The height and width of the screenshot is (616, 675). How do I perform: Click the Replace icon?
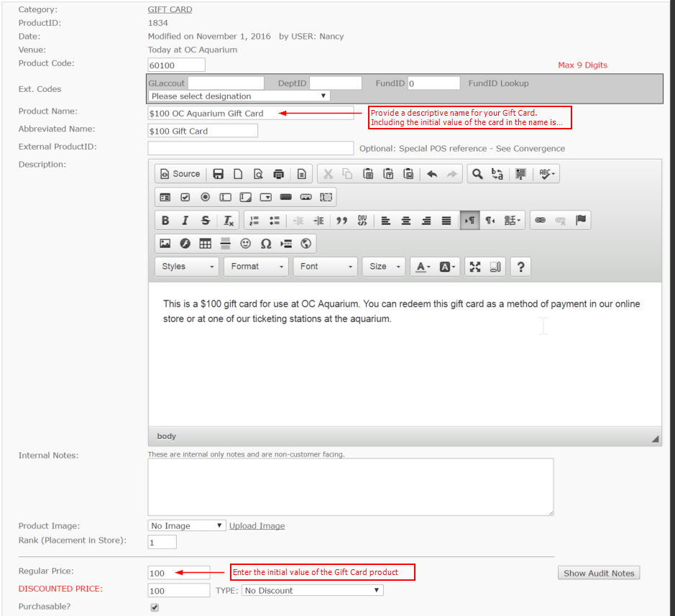(x=497, y=174)
